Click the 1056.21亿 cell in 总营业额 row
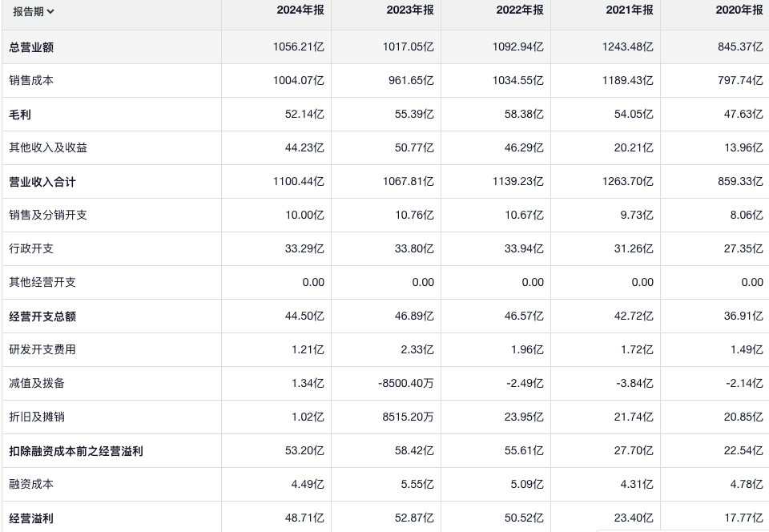Image resolution: width=769 pixels, height=532 pixels. pyautogui.click(x=299, y=47)
